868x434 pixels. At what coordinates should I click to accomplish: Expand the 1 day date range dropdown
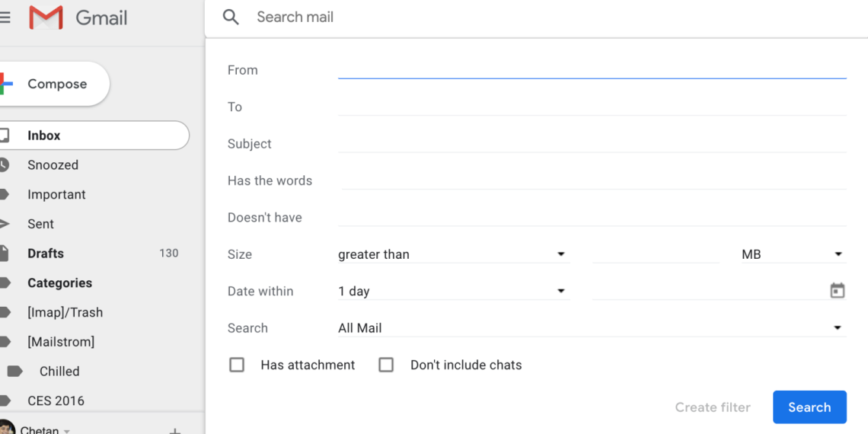[452, 291]
